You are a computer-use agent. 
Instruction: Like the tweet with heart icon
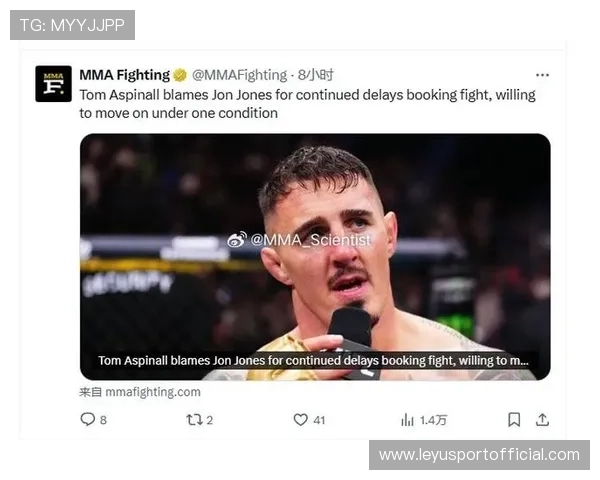coord(300,420)
